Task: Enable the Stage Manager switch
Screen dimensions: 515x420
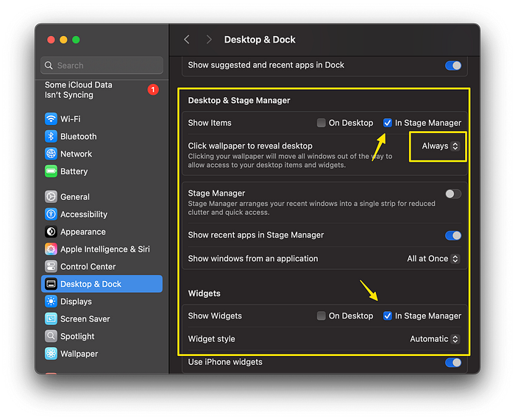Action: 453,193
